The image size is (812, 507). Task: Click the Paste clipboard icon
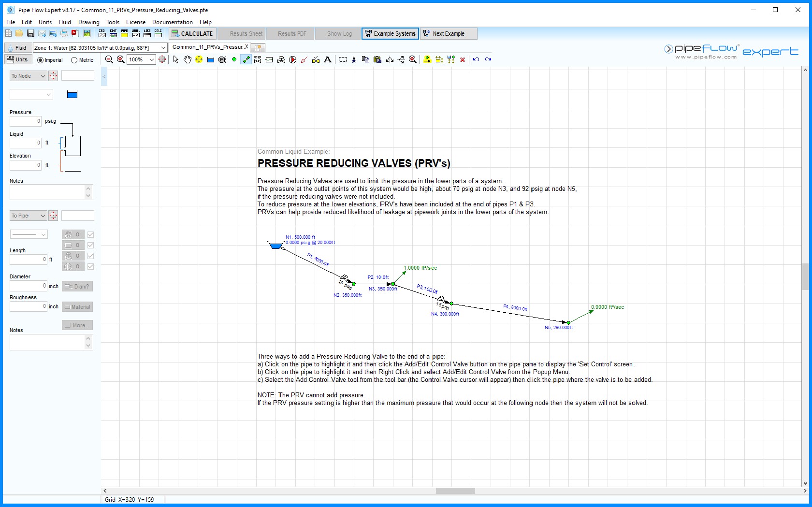click(x=377, y=59)
